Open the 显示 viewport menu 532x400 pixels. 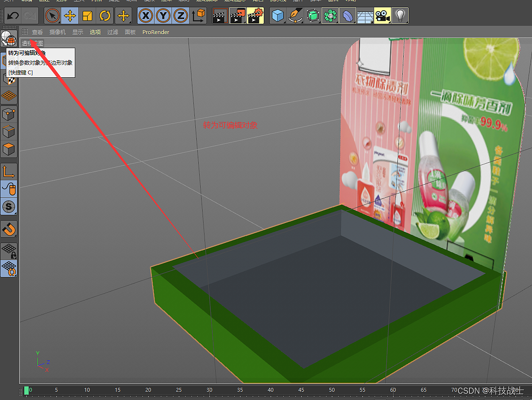tap(78, 32)
